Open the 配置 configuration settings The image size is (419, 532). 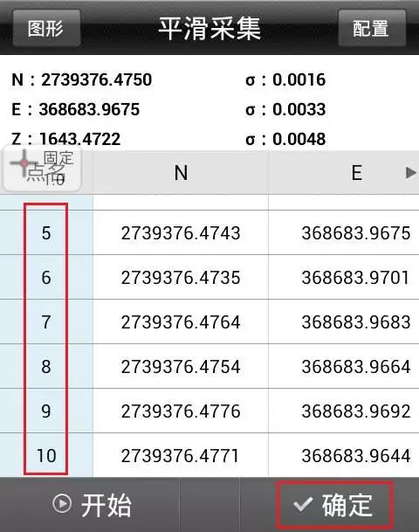click(372, 28)
